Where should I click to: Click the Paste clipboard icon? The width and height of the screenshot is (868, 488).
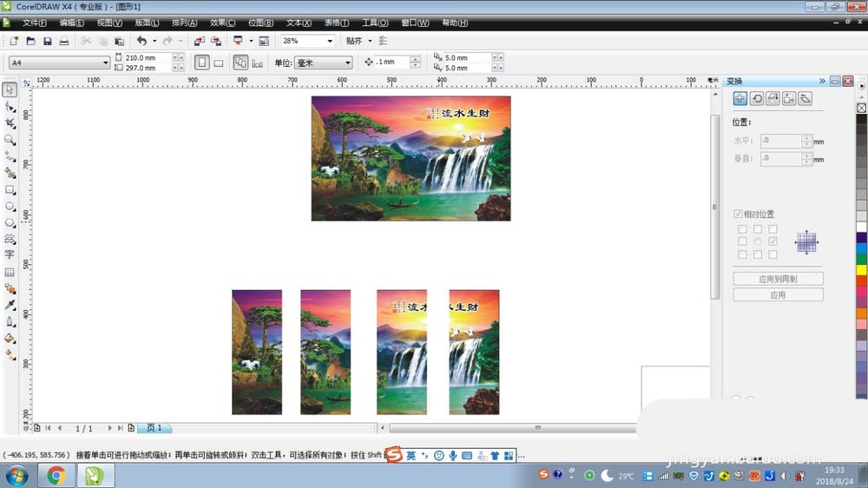click(x=119, y=41)
